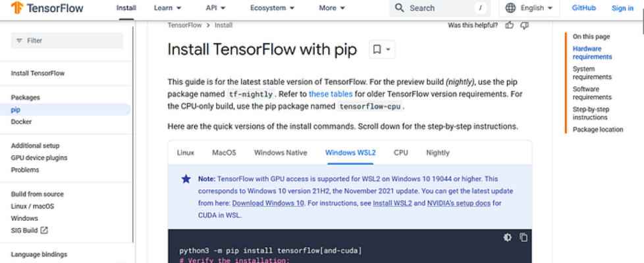This screenshot has height=263, width=644.
Task: Select the Nightly tab
Action: pos(437,153)
